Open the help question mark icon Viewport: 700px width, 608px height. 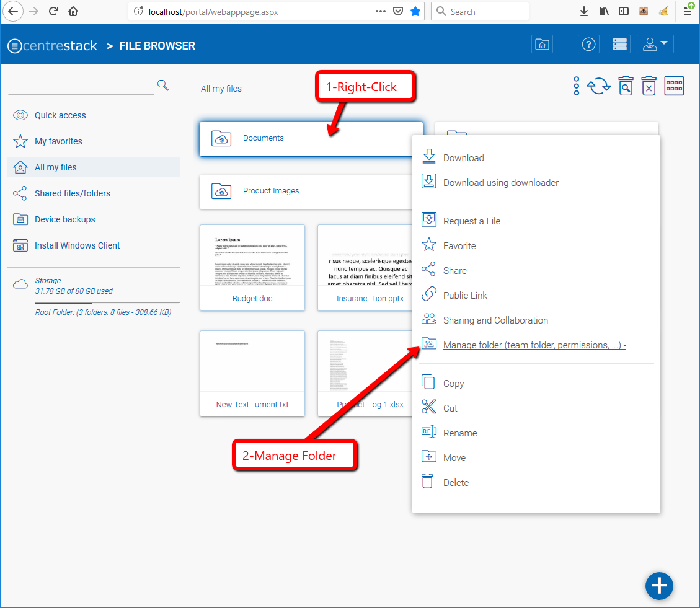[588, 44]
